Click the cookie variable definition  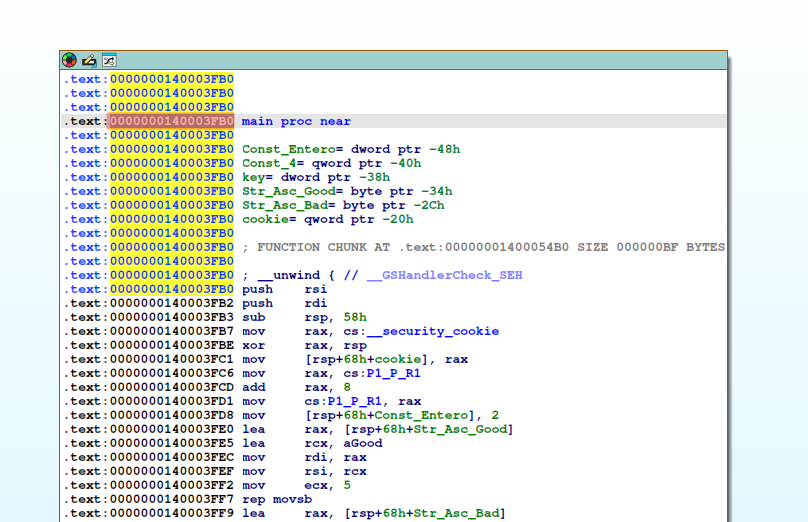pos(264,219)
